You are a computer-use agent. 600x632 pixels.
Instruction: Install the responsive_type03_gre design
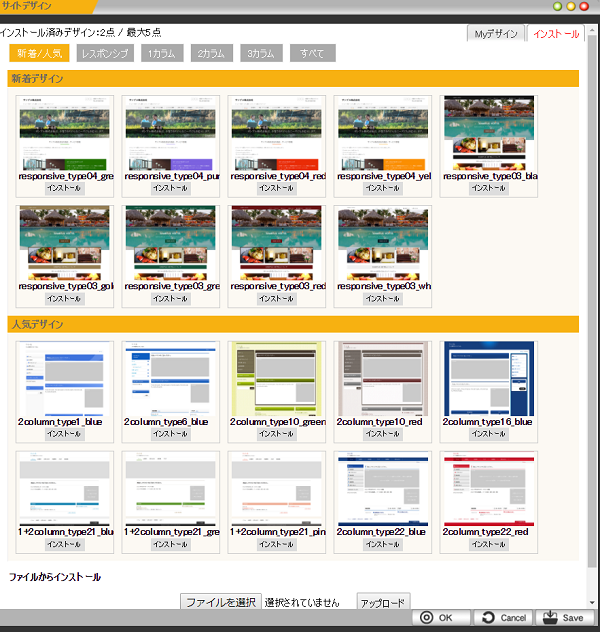170,298
